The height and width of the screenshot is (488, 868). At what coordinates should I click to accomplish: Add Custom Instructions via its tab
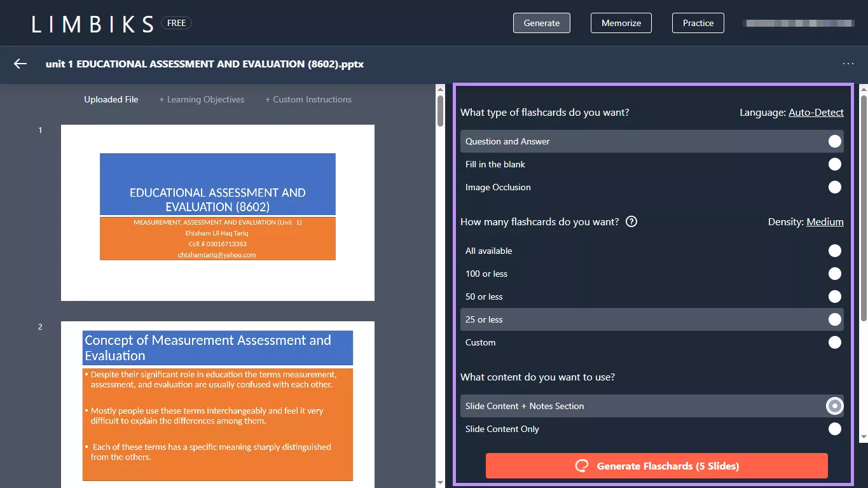308,99
